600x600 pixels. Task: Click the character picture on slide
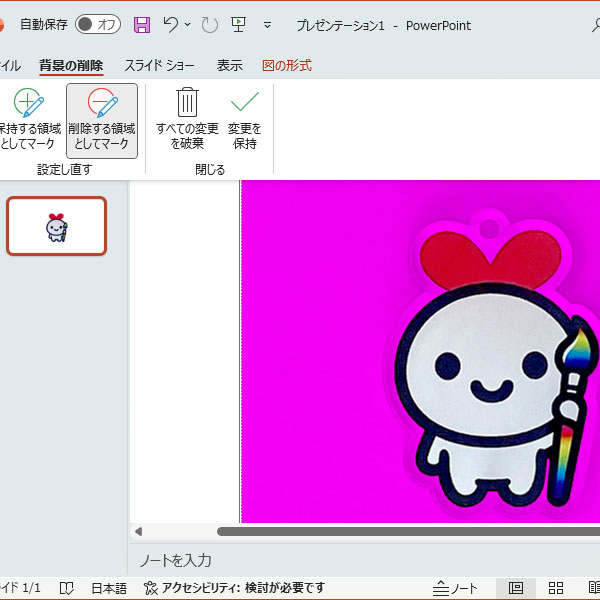tap(497, 360)
